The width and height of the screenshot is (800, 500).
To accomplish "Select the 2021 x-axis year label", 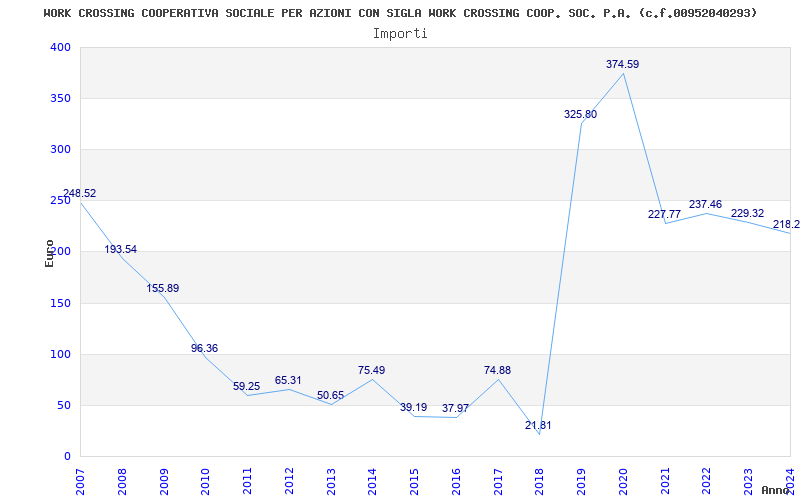I will (665, 481).
